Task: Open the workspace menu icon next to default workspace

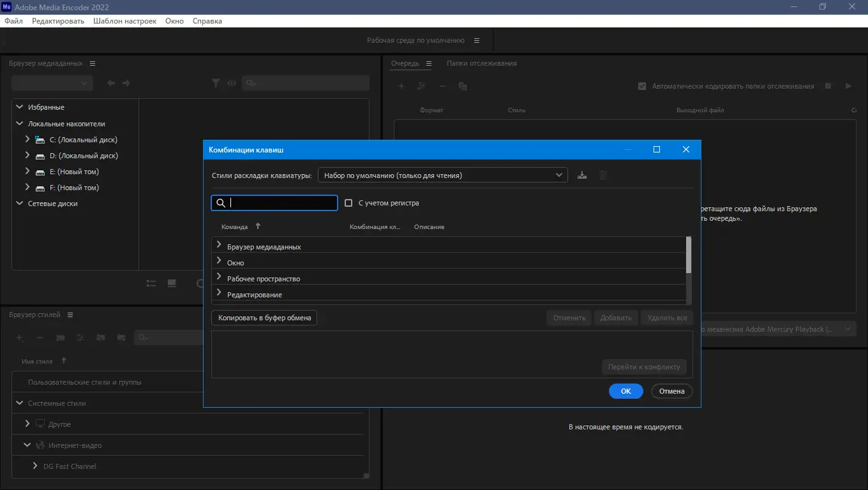Action: click(x=476, y=40)
